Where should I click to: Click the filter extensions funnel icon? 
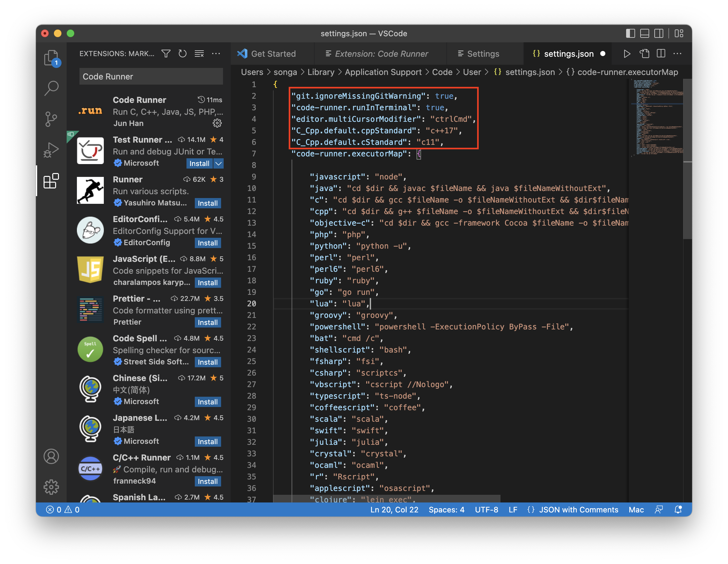166,54
